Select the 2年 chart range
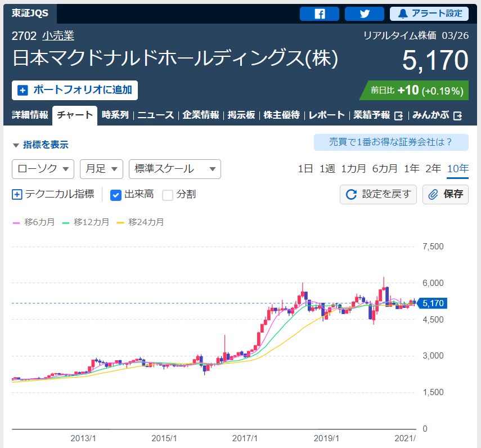The image size is (481, 448). pyautogui.click(x=433, y=168)
